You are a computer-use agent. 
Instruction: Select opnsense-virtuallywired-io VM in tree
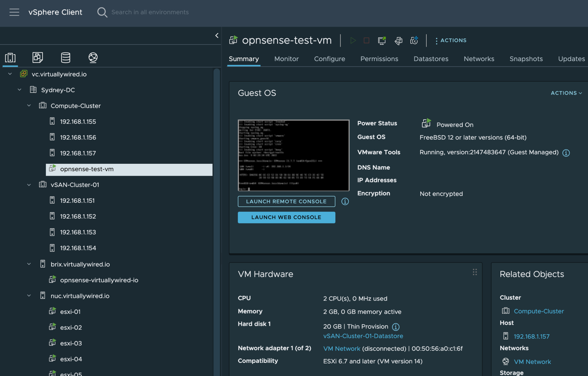[x=99, y=280]
